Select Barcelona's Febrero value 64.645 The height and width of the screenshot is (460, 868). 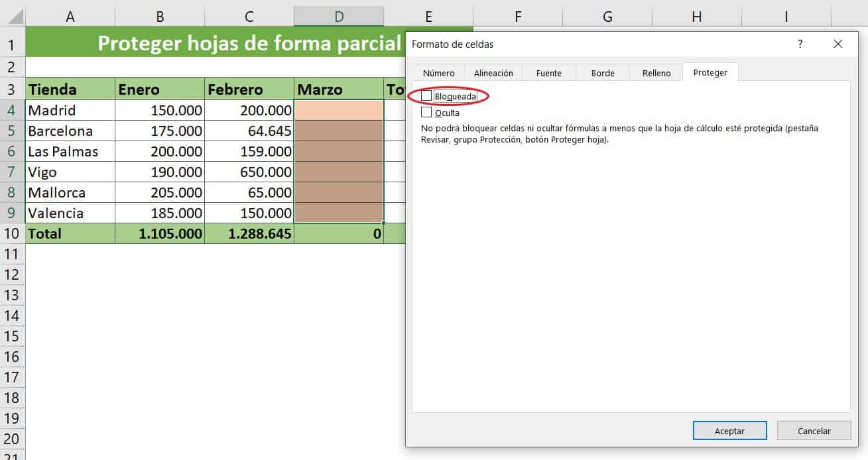click(249, 131)
